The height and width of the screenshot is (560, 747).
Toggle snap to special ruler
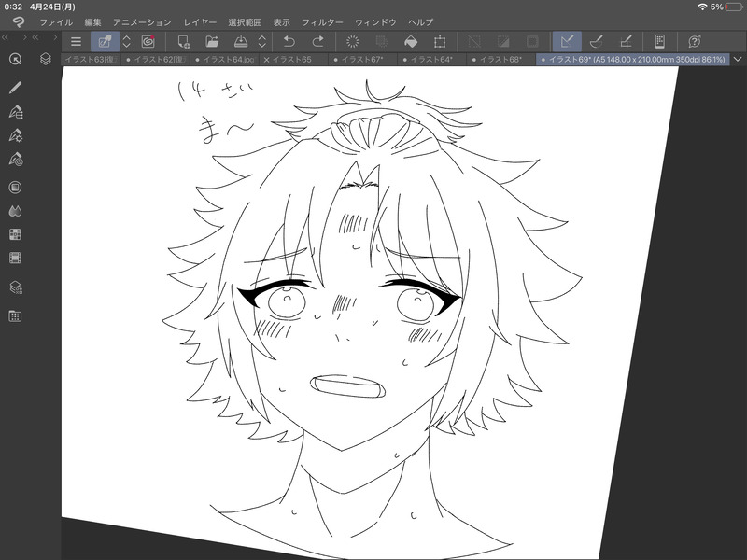coord(597,41)
